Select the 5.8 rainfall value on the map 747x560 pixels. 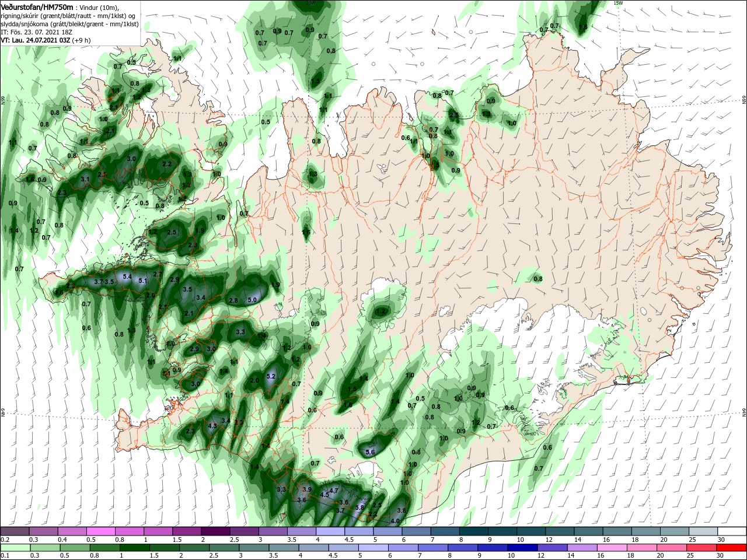[x=359, y=508]
